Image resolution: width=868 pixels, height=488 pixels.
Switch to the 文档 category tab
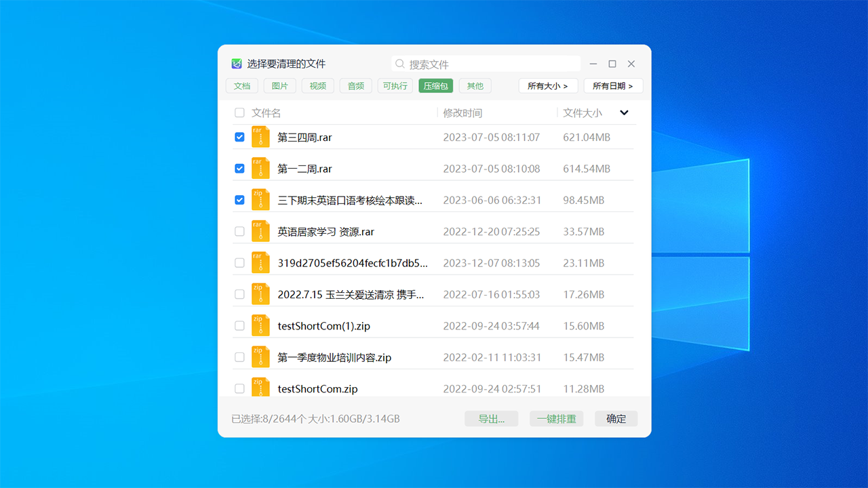click(241, 85)
